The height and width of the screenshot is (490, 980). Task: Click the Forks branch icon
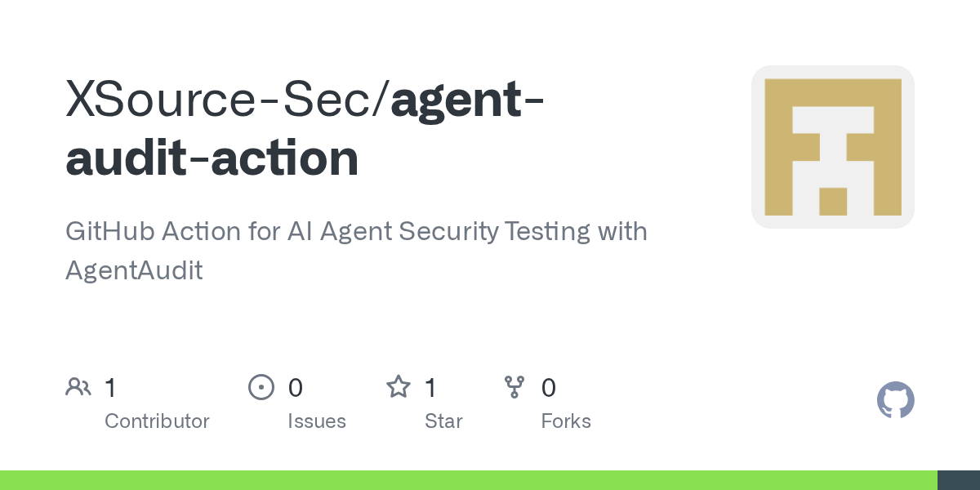[514, 387]
